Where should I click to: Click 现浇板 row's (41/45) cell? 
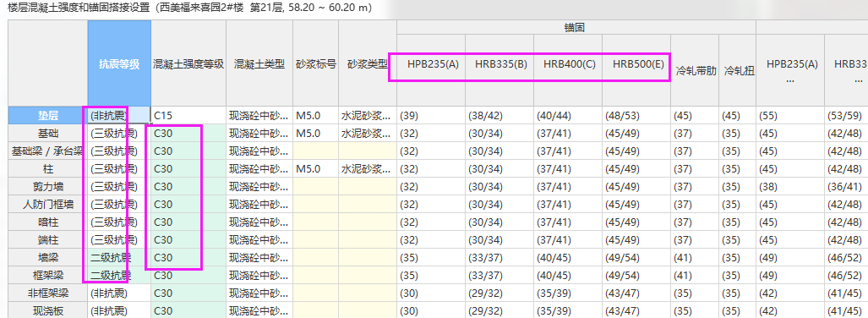tap(846, 310)
